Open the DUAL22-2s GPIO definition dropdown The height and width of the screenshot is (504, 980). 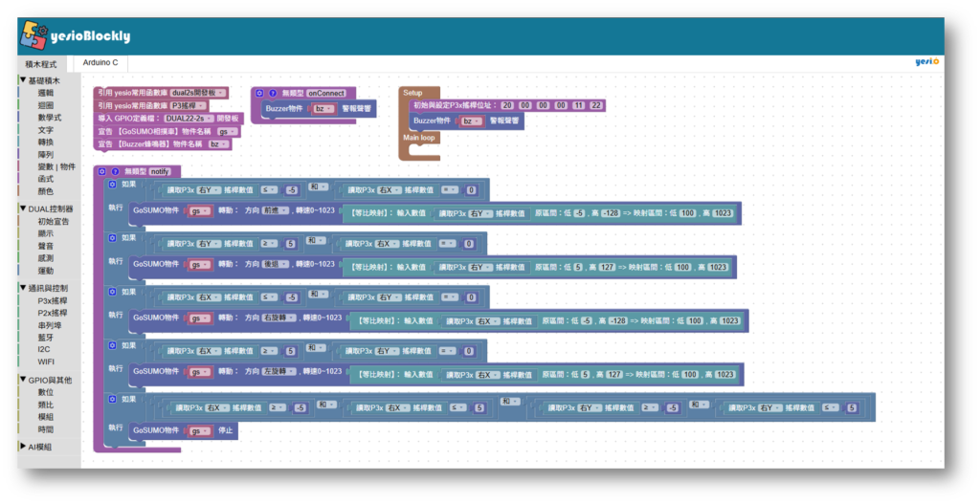click(x=189, y=118)
